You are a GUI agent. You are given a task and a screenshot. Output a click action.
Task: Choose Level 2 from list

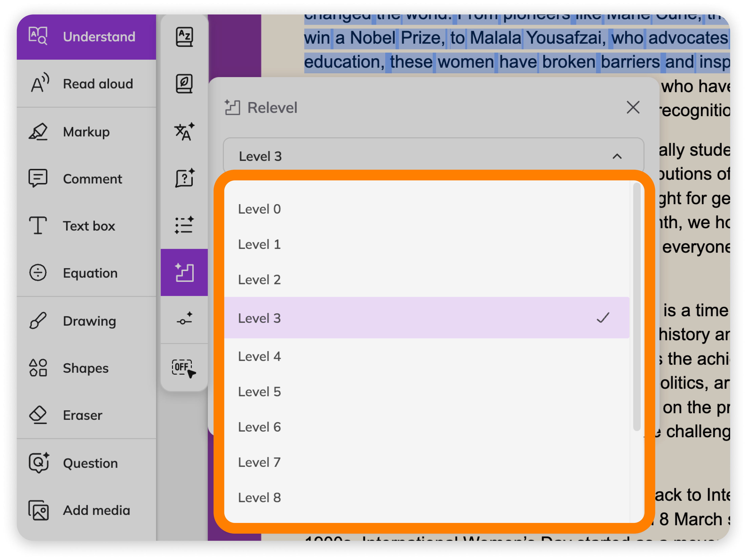(x=427, y=280)
